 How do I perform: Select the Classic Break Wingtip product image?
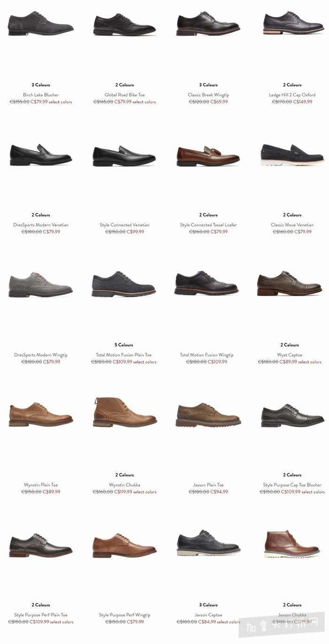tap(208, 23)
